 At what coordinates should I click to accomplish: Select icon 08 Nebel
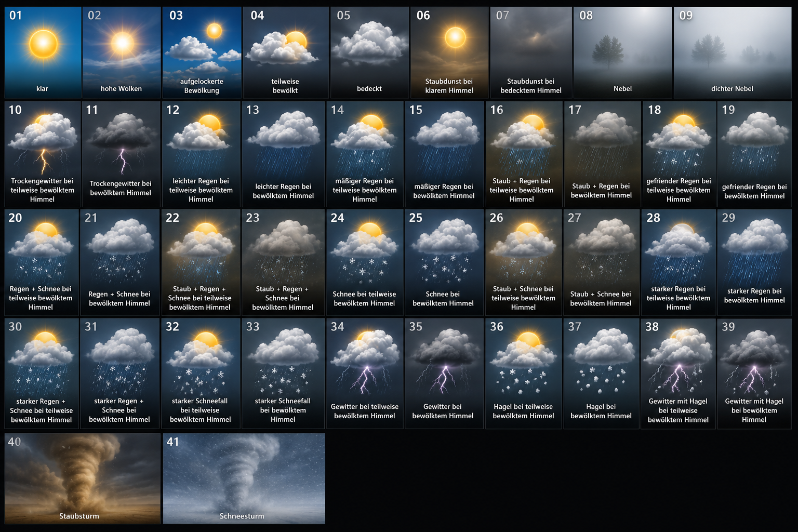(x=622, y=52)
